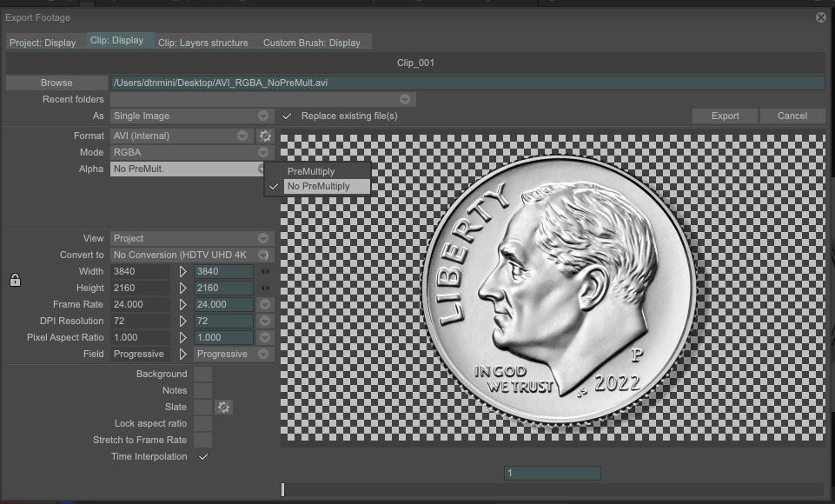The image size is (835, 504).
Task: Click the export Frame Rate 24.000 field
Action: coord(223,305)
